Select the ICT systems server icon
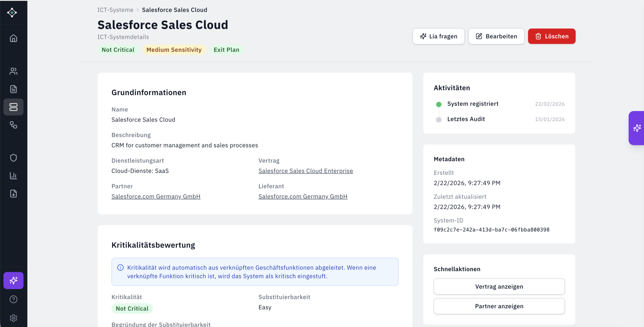 [13, 107]
